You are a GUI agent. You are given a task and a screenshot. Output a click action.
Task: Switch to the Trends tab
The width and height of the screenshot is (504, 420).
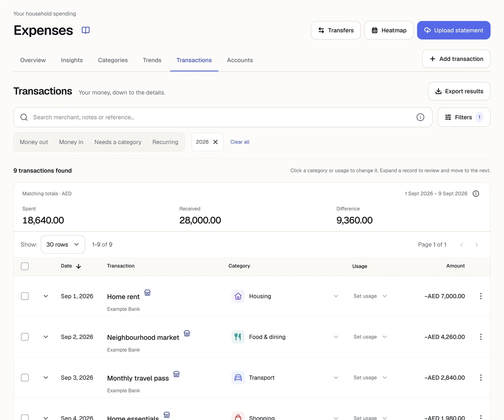152,60
